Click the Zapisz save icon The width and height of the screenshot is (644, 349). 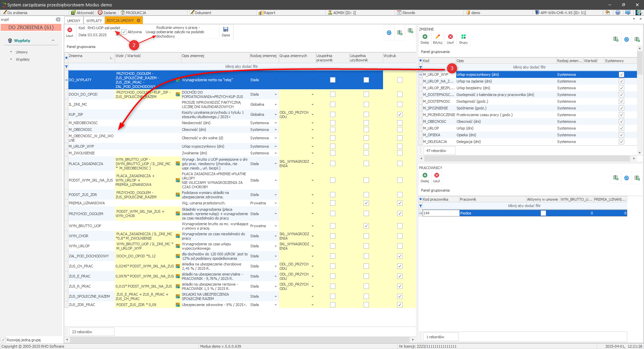(x=226, y=30)
